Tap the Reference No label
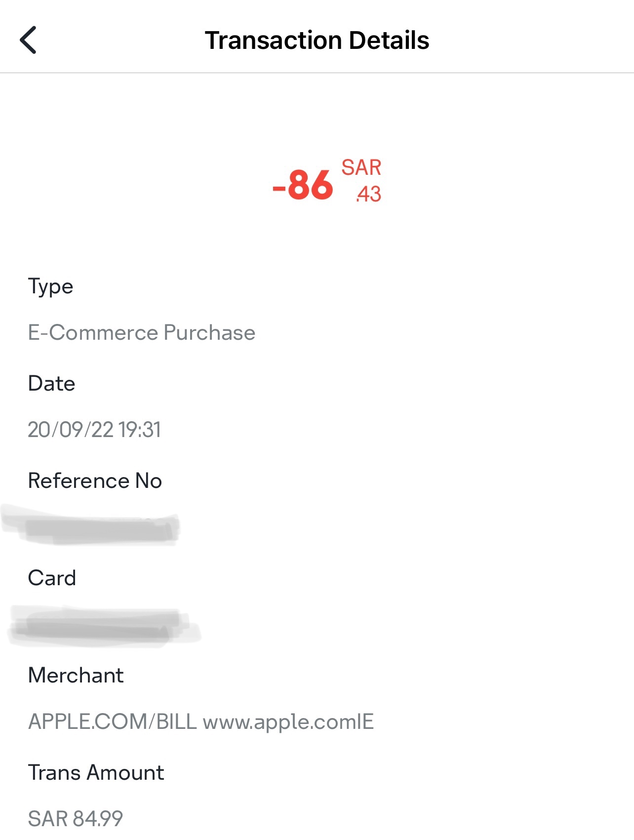 point(95,480)
